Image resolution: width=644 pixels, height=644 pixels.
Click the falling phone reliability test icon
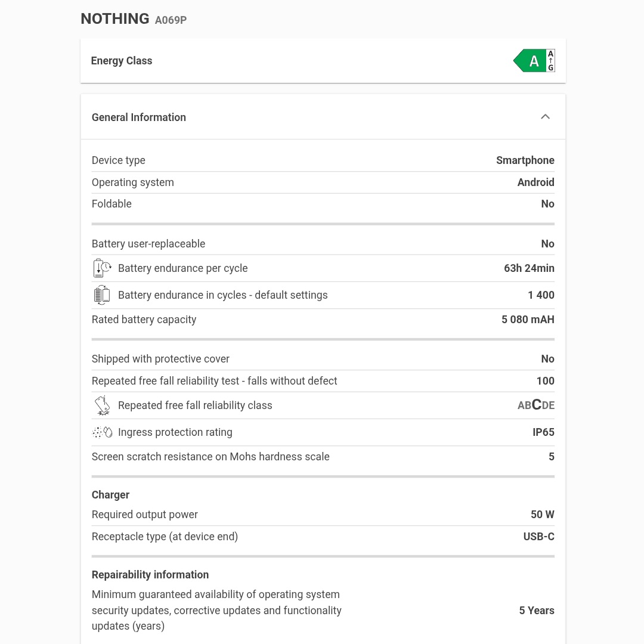coord(102,405)
